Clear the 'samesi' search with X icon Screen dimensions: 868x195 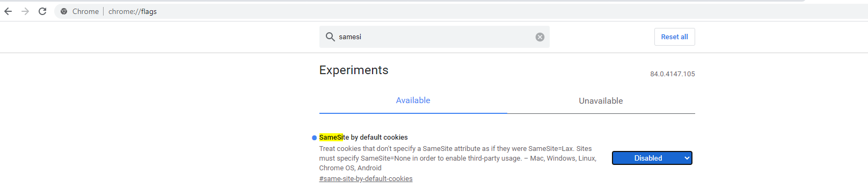point(540,37)
